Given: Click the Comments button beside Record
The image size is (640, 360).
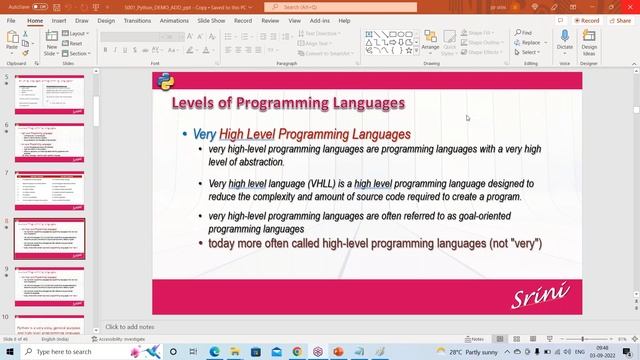Looking at the screenshot, I should (x=561, y=21).
